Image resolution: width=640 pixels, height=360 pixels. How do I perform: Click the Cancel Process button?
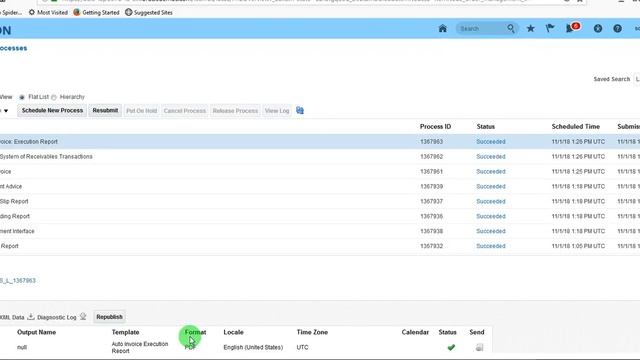click(x=184, y=111)
